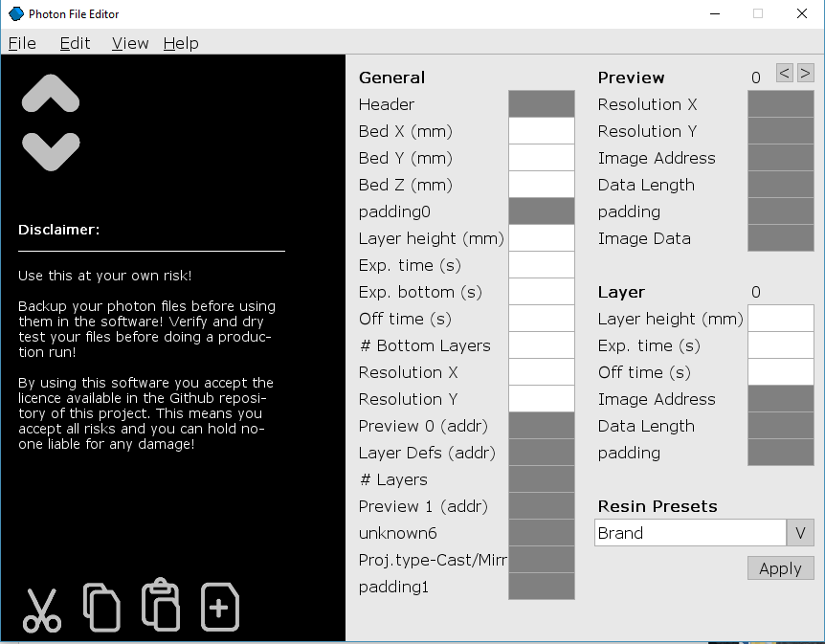Screen dimensions: 825x644
Task: Click the previous preview arrow button
Action: pyautogui.click(x=782, y=73)
